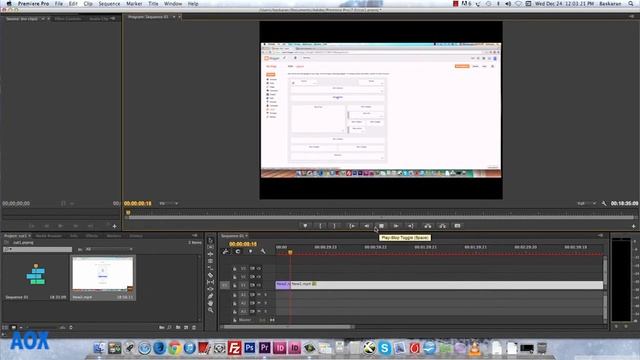Select New2.mp4 thumbnail in Project panel
Screen dimensions: 640x360
[103, 274]
